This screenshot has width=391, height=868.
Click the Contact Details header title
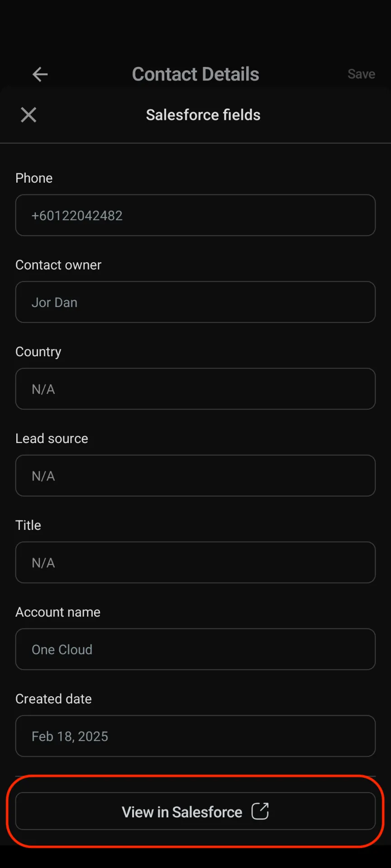195,74
